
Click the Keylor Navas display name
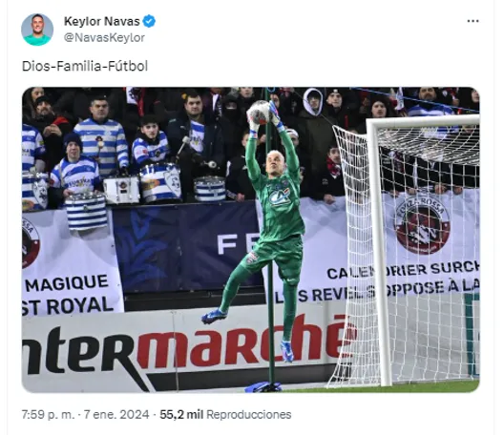pyautogui.click(x=101, y=21)
